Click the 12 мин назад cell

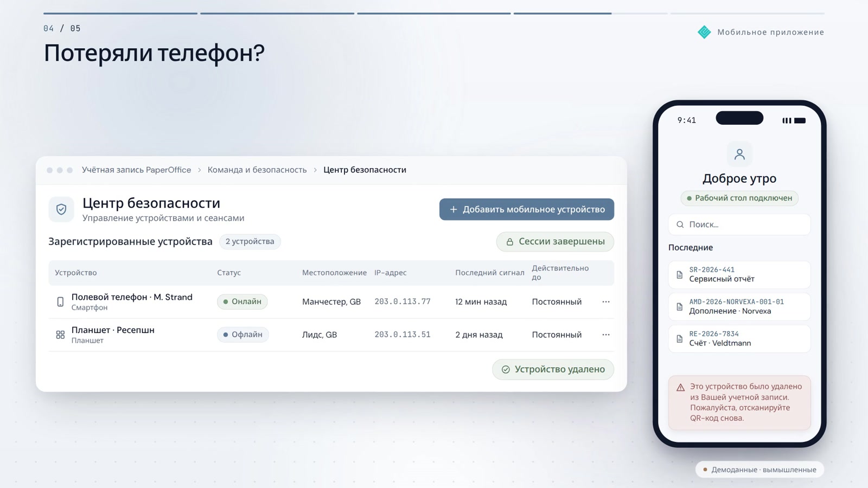(481, 301)
